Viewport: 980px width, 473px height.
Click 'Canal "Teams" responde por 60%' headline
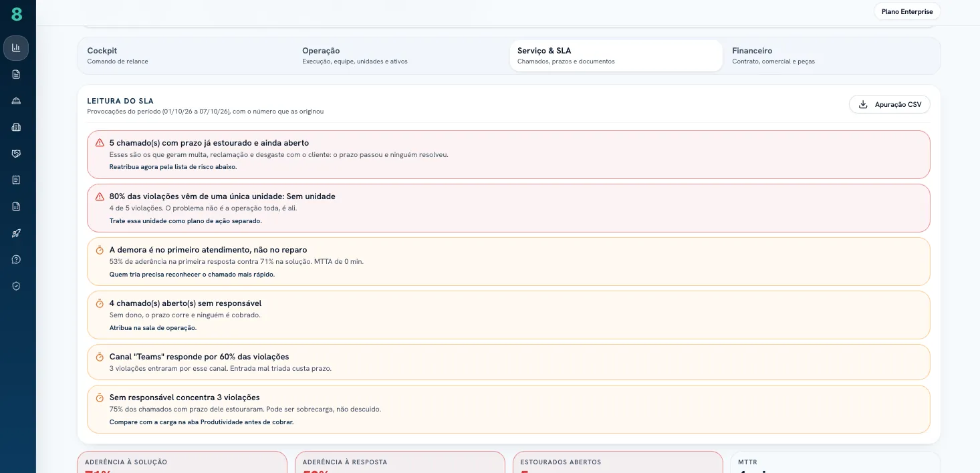point(199,357)
